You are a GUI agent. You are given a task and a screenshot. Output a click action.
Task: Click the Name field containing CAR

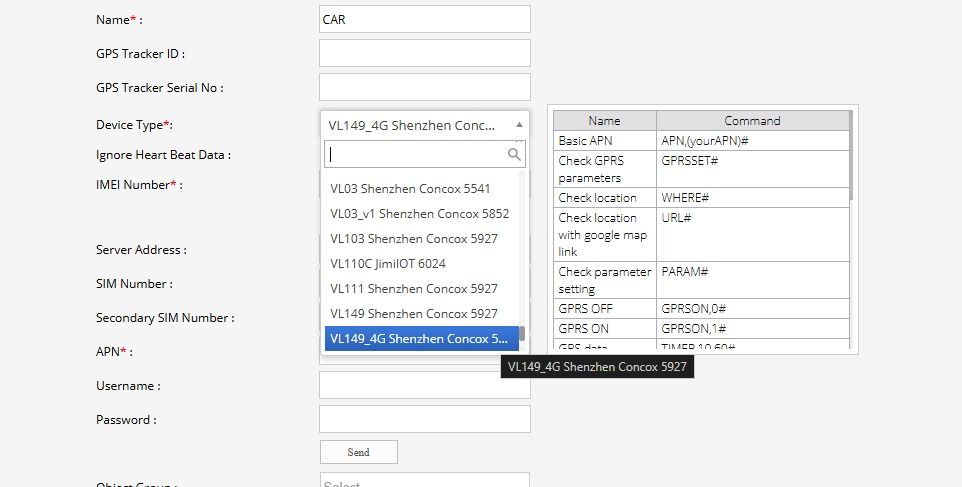click(x=425, y=19)
